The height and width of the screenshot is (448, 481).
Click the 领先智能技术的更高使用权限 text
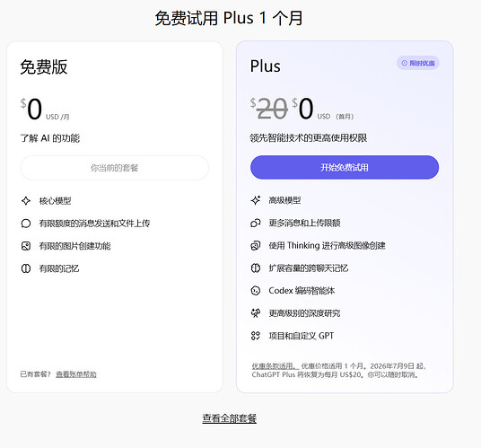point(309,138)
